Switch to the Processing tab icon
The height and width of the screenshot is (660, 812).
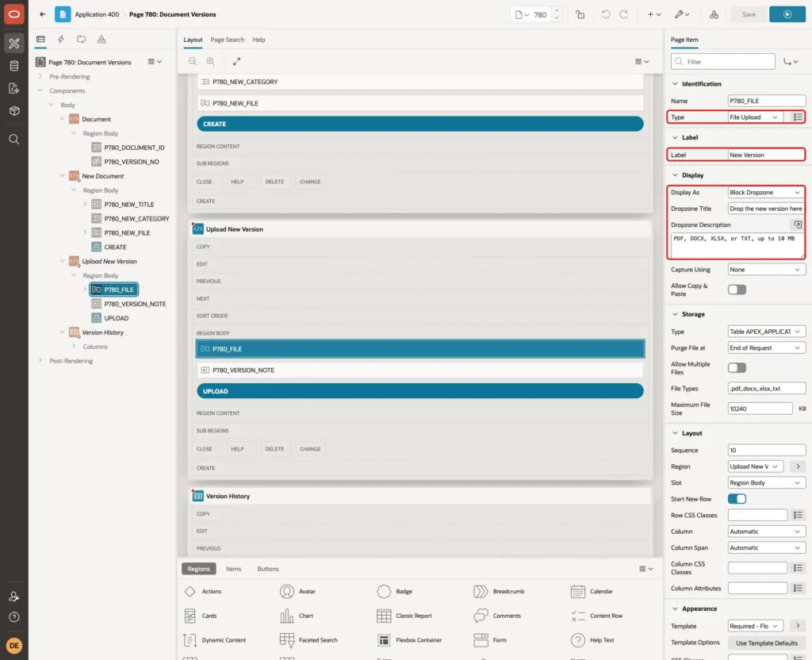click(x=82, y=40)
